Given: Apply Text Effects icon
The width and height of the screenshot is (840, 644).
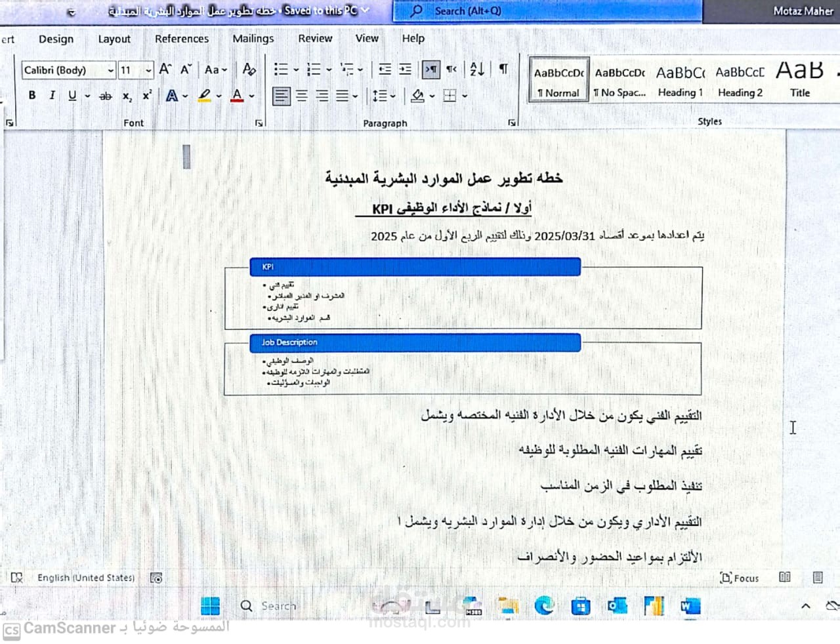Looking at the screenshot, I should [x=172, y=96].
